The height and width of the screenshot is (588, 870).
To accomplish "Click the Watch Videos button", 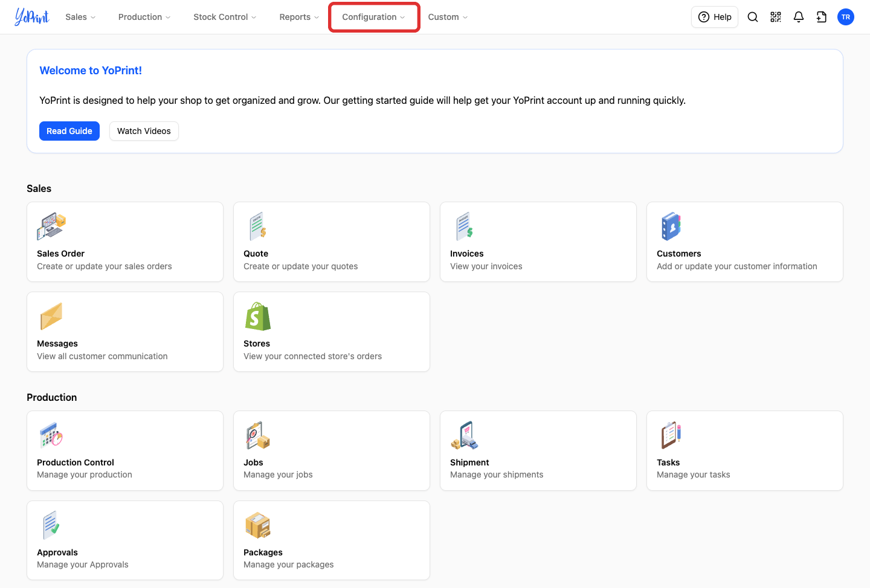I will click(144, 131).
